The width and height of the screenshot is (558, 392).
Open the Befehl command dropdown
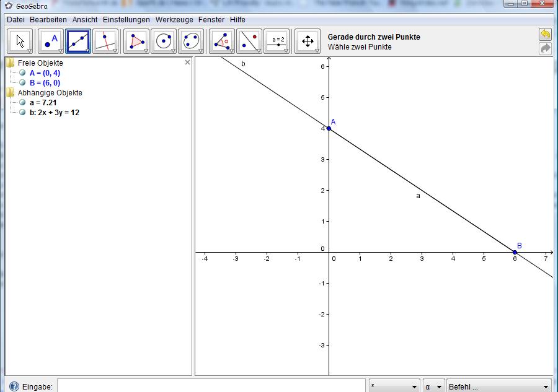tap(498, 386)
